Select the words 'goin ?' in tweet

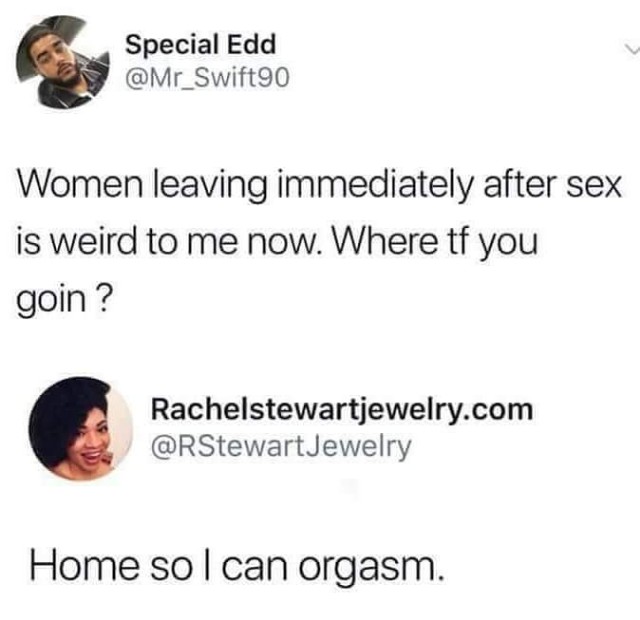[x=64, y=300]
